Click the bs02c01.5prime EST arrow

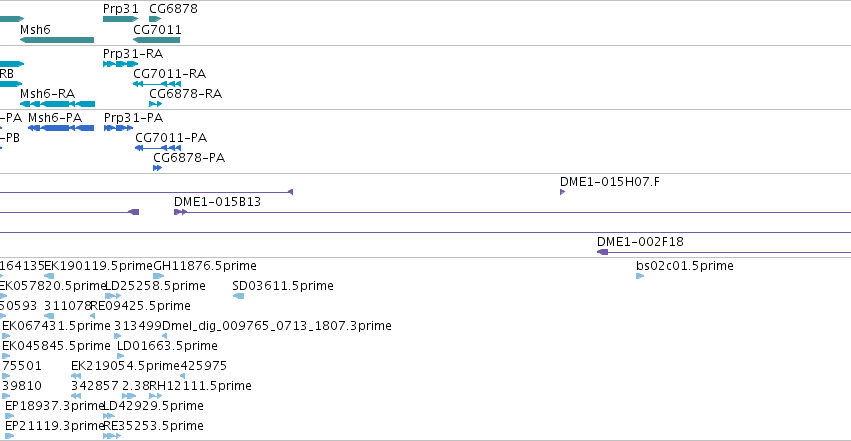click(x=640, y=276)
